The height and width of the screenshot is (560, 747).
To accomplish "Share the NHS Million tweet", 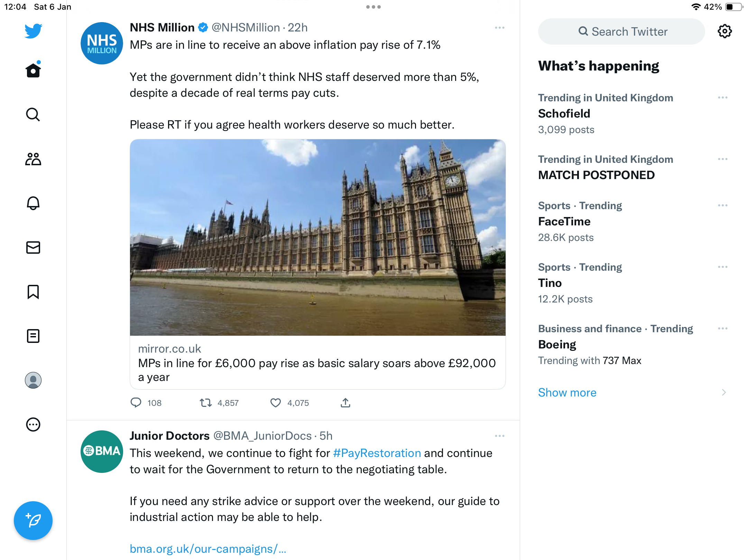I will 345,403.
